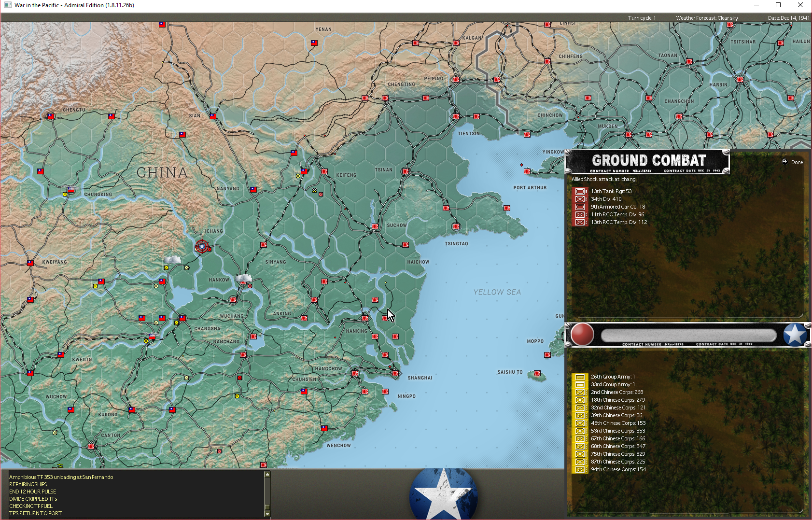Image resolution: width=812 pixels, height=520 pixels.
Task: Click the large Allied star globe emblem
Action: pyautogui.click(x=443, y=494)
